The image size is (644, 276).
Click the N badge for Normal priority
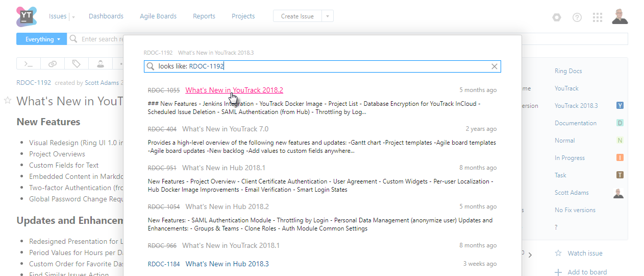620,141
